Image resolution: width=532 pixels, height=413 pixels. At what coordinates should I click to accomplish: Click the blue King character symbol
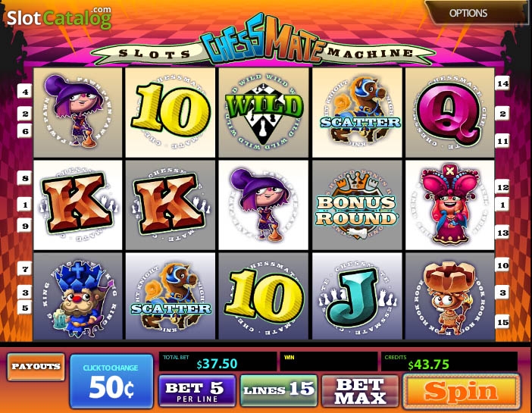(x=78, y=296)
